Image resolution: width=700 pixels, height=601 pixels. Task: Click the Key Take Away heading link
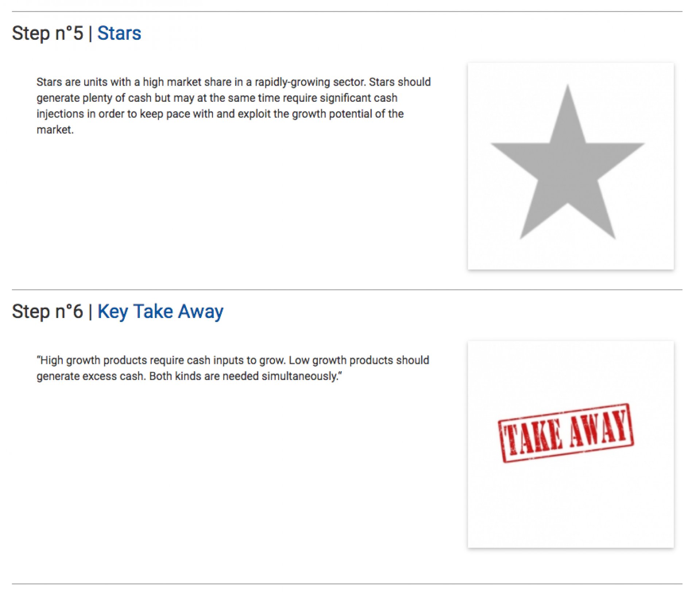[x=160, y=312]
